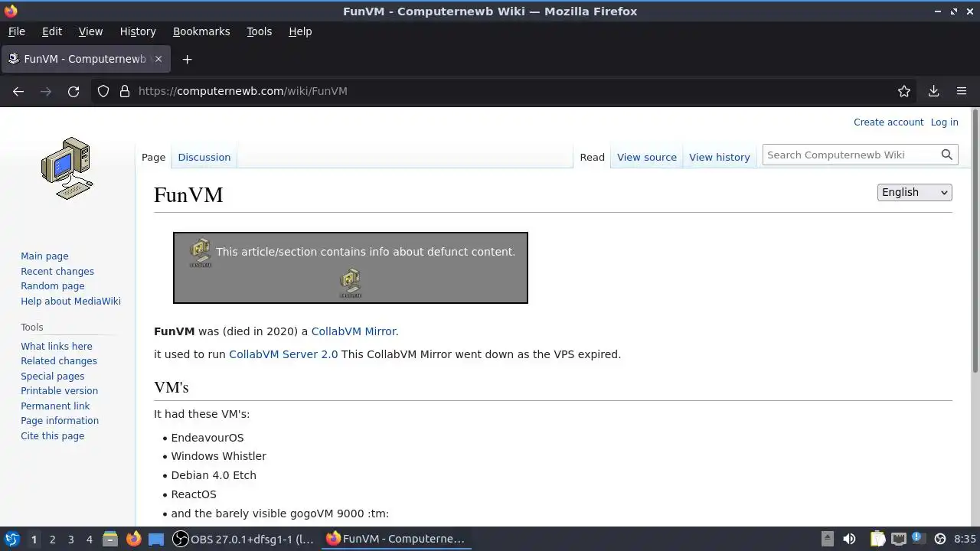Viewport: 980px width, 551px height.
Task: Reload the current page
Action: [x=73, y=91]
